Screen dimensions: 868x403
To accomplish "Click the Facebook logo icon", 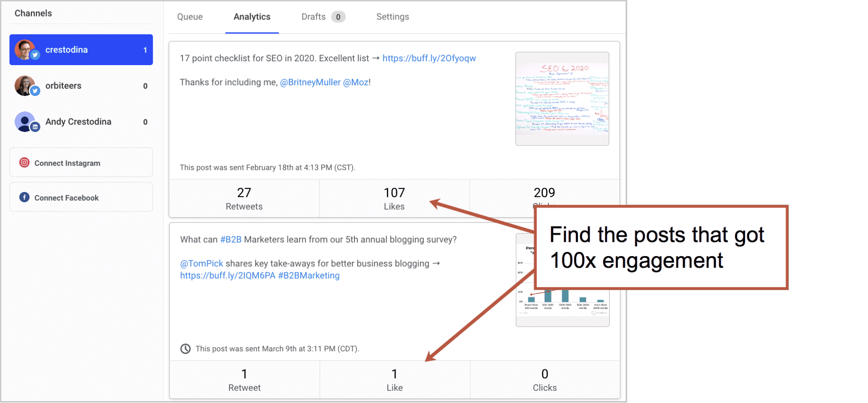I will click(x=24, y=197).
